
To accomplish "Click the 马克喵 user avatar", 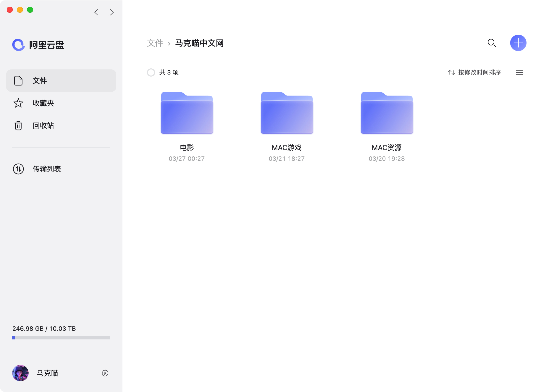I will (20, 373).
